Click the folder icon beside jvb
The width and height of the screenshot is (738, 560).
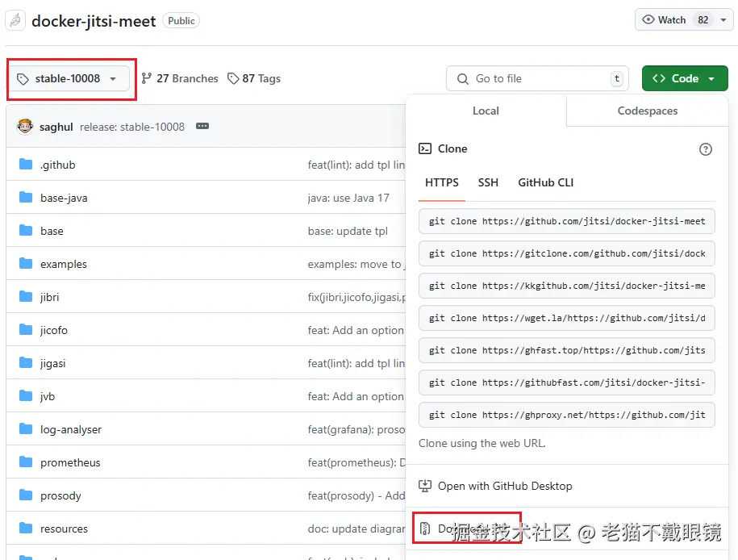(26, 395)
